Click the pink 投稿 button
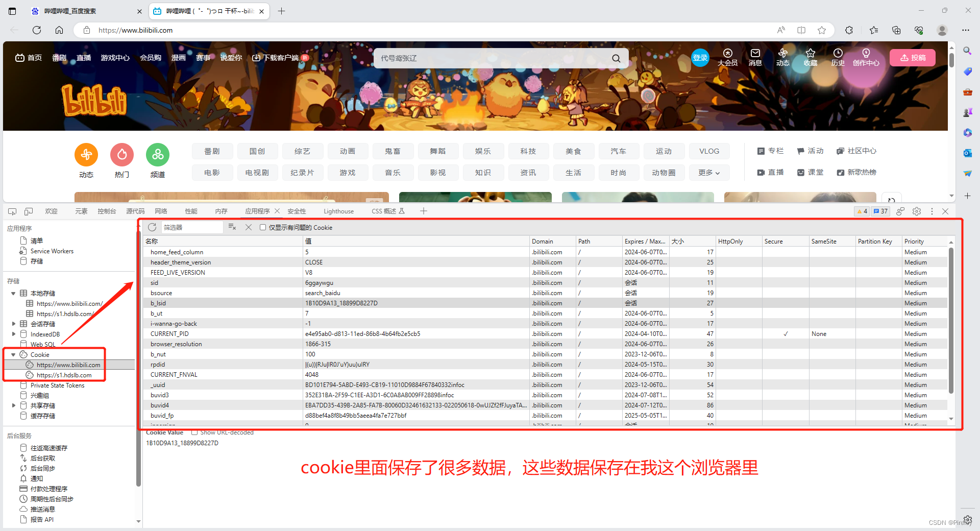 coord(913,58)
